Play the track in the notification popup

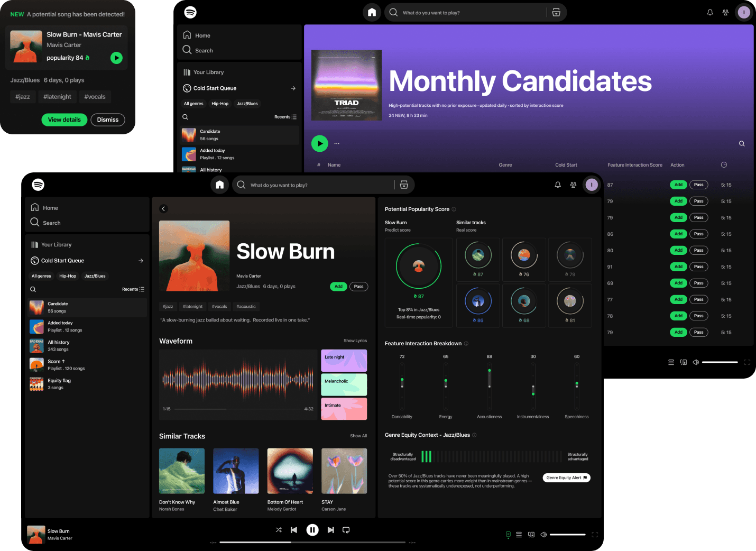pyautogui.click(x=116, y=58)
